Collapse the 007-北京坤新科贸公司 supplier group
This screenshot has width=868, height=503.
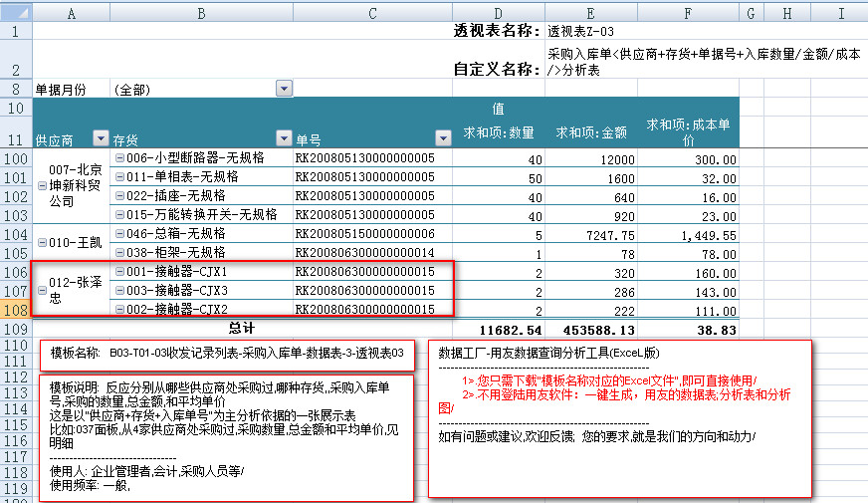point(42,186)
